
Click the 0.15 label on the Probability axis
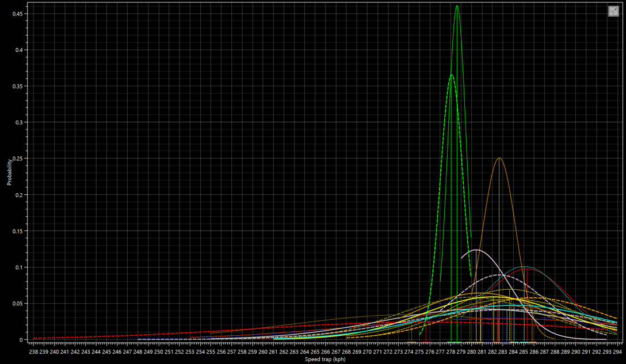click(x=17, y=231)
